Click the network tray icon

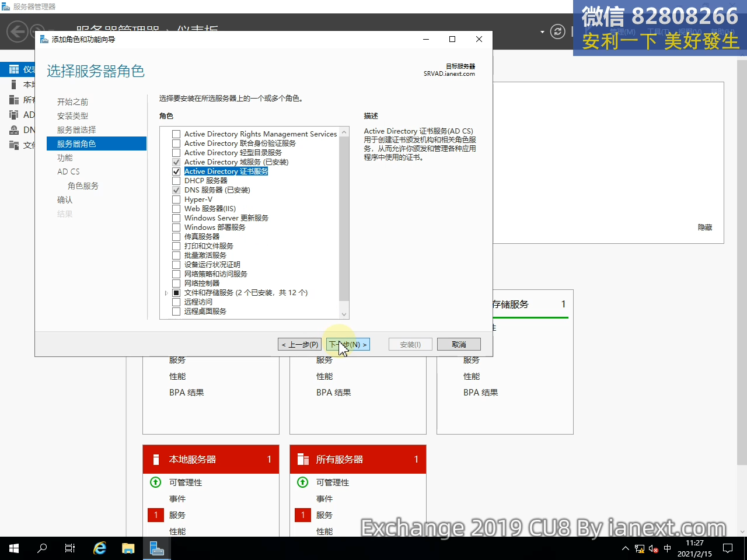pyautogui.click(x=640, y=549)
